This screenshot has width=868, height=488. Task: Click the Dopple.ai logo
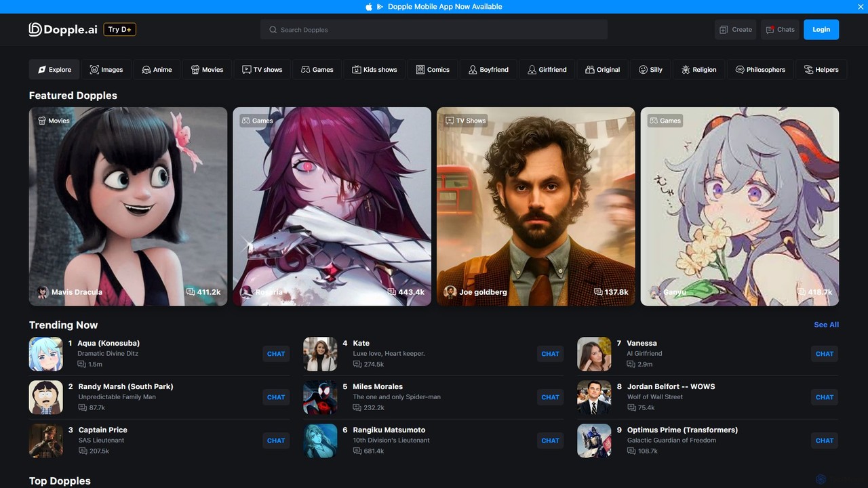coord(63,29)
